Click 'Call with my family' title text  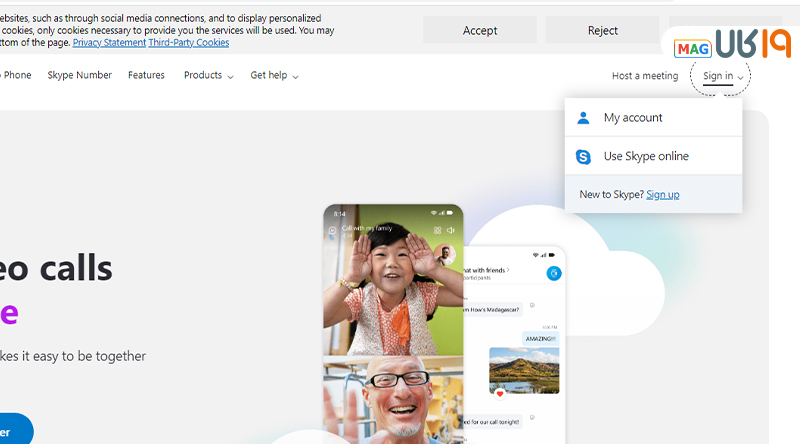367,228
